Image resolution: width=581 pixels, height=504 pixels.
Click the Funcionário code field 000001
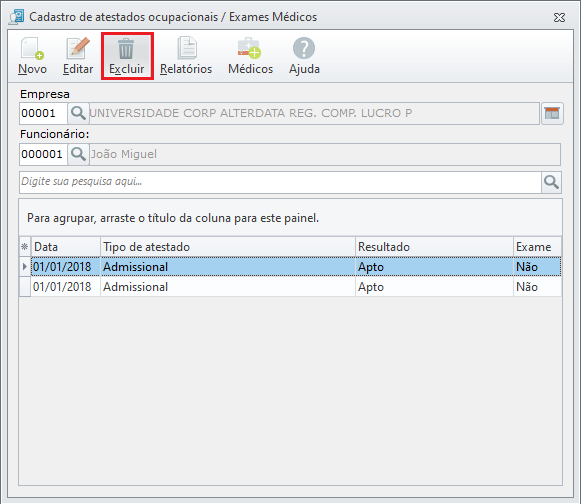tap(43, 154)
